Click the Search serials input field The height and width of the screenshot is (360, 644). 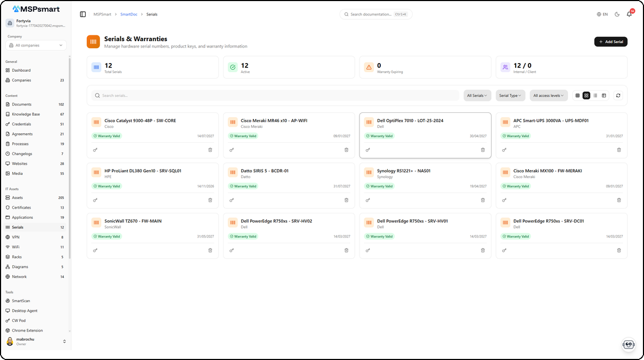coord(275,96)
